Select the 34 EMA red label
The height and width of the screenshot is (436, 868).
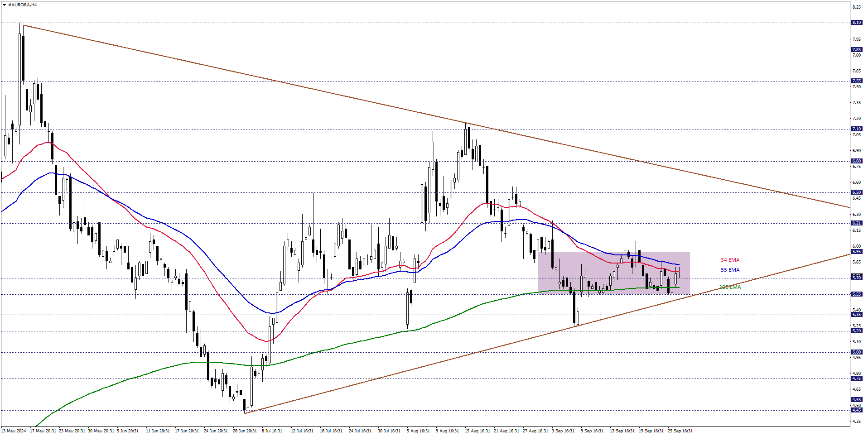click(x=730, y=260)
